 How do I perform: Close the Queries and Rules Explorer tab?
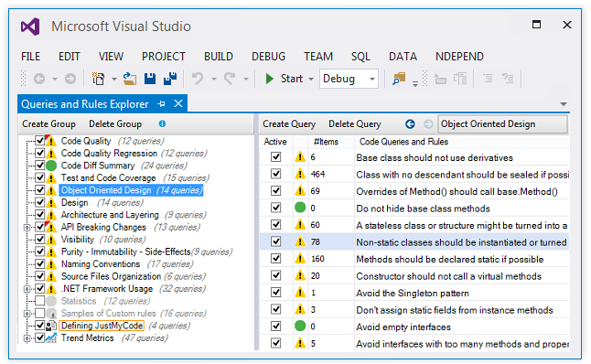pyautogui.click(x=178, y=103)
